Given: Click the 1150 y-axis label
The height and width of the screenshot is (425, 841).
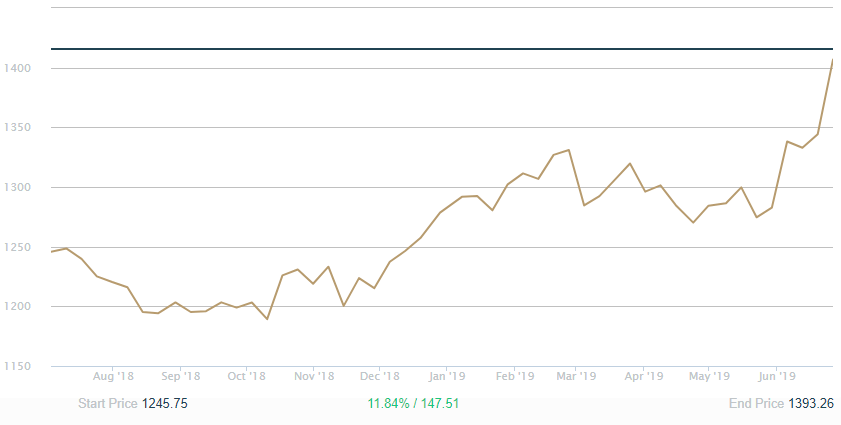Looking at the screenshot, I should [x=18, y=366].
